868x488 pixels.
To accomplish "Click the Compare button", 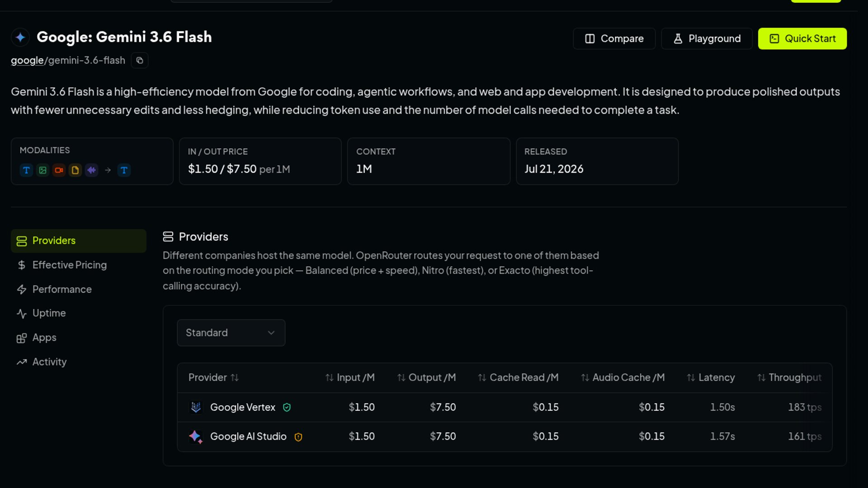I will pyautogui.click(x=614, y=38).
